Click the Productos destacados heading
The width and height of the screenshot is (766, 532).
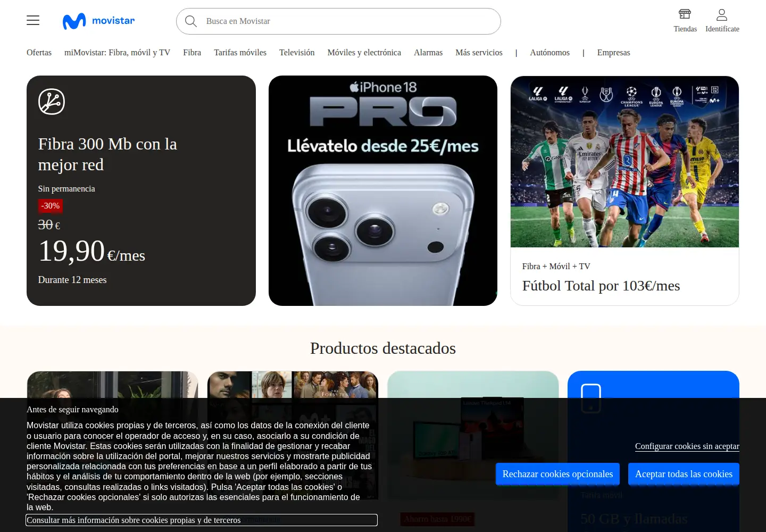tap(383, 348)
